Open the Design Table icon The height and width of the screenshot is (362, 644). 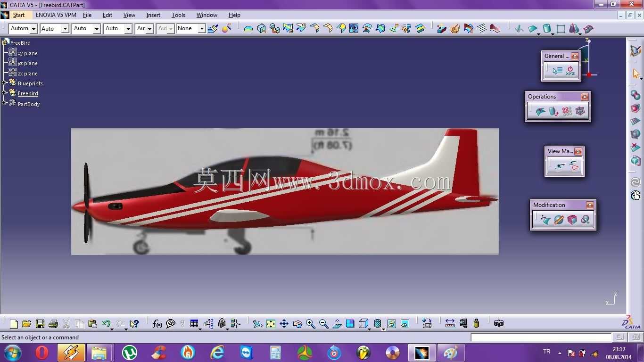tap(194, 324)
